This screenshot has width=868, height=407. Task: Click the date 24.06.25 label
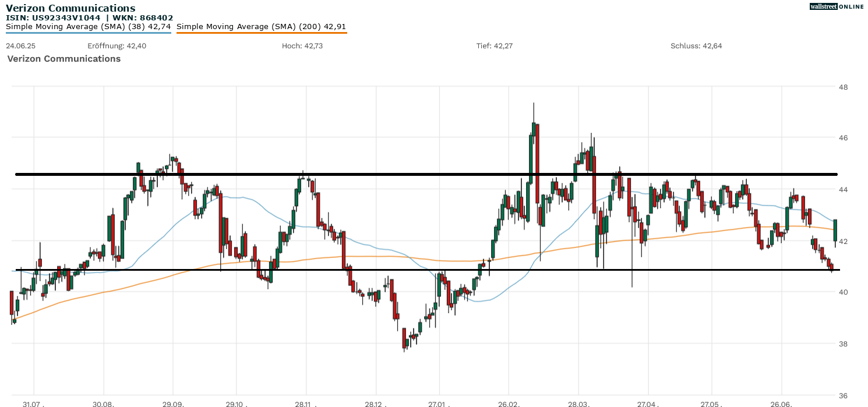point(20,46)
